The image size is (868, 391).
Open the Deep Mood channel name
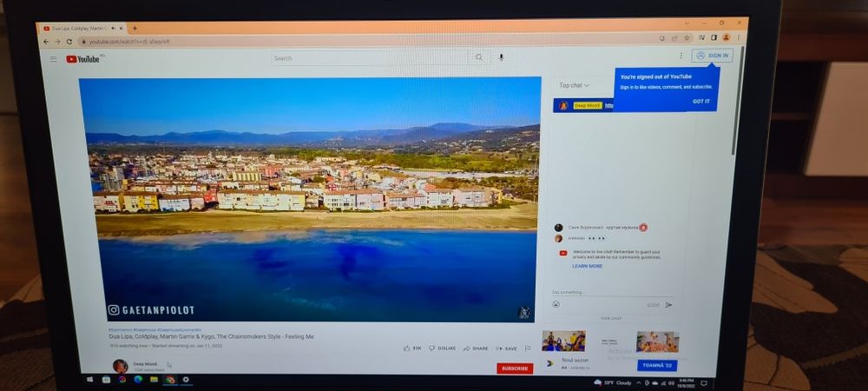pos(145,364)
